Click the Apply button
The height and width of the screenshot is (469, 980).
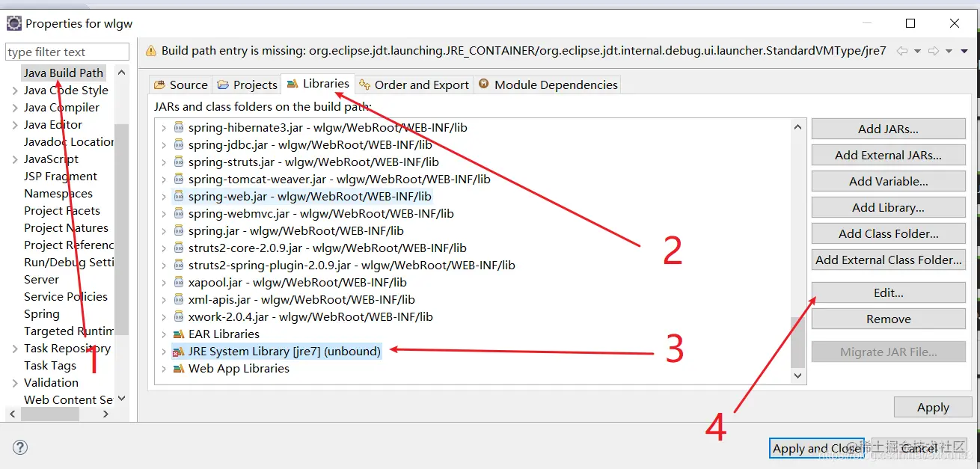[933, 407]
